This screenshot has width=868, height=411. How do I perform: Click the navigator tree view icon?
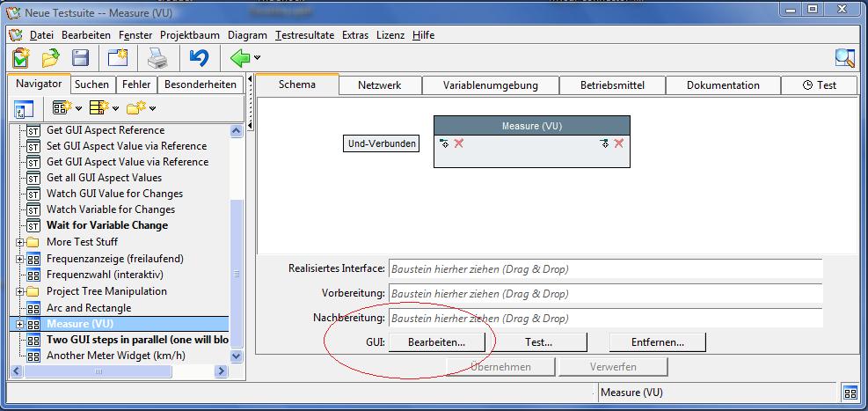24,109
